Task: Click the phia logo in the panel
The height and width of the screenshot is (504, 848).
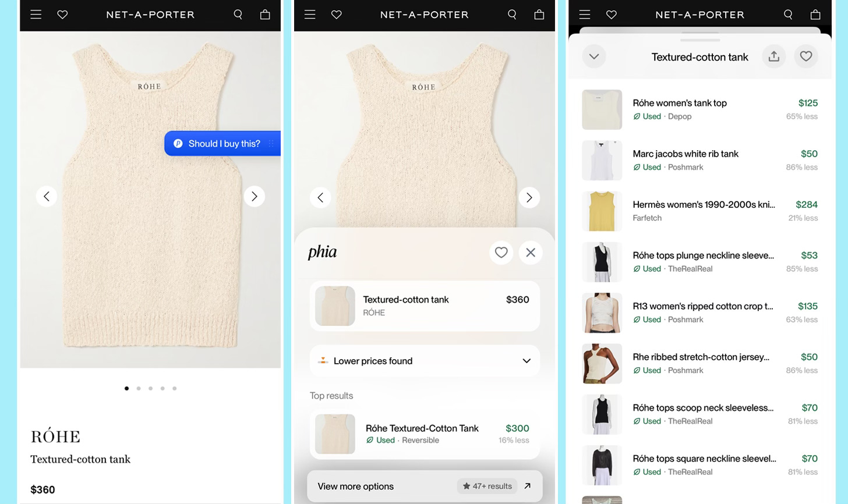Action: tap(323, 252)
